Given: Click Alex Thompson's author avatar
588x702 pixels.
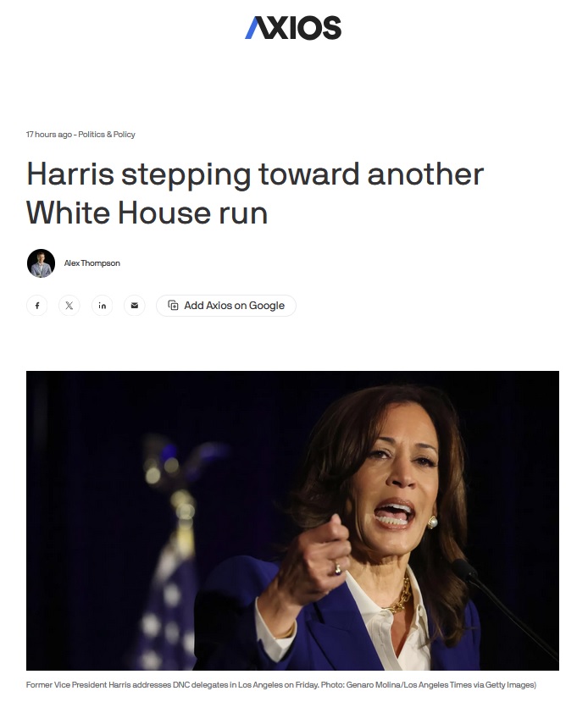Looking at the screenshot, I should 41,263.
